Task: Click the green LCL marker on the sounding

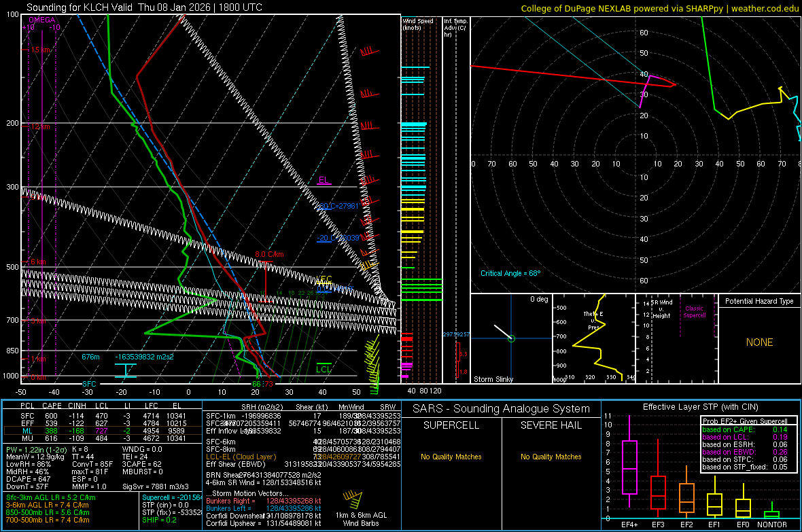Action: (x=324, y=368)
